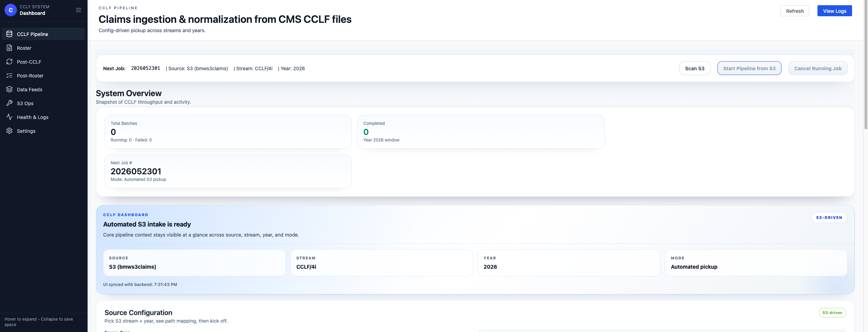Click 'Source: S3 (bmws3claims)' in top bar
The image size is (868, 332).
(198, 68)
